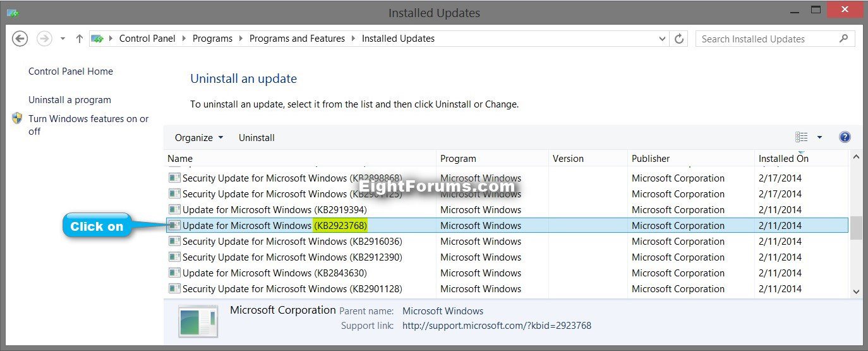Go up one level with Up arrow
The image size is (868, 351).
(79, 39)
